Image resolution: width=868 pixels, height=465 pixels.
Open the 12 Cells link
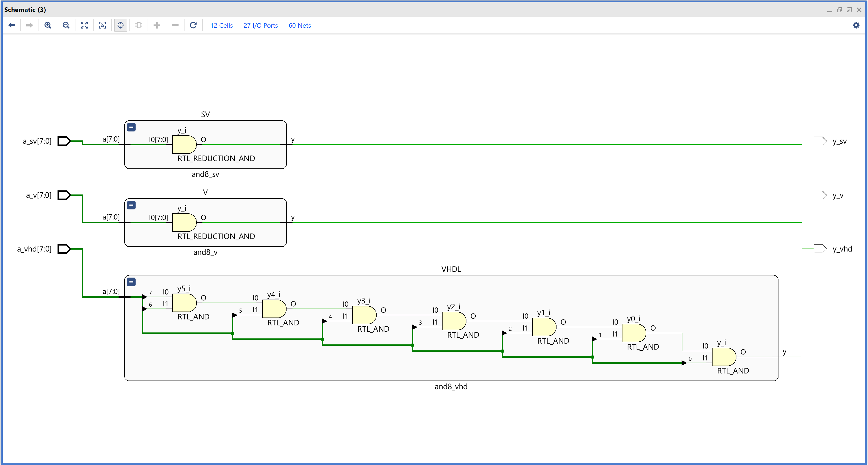[x=221, y=26]
